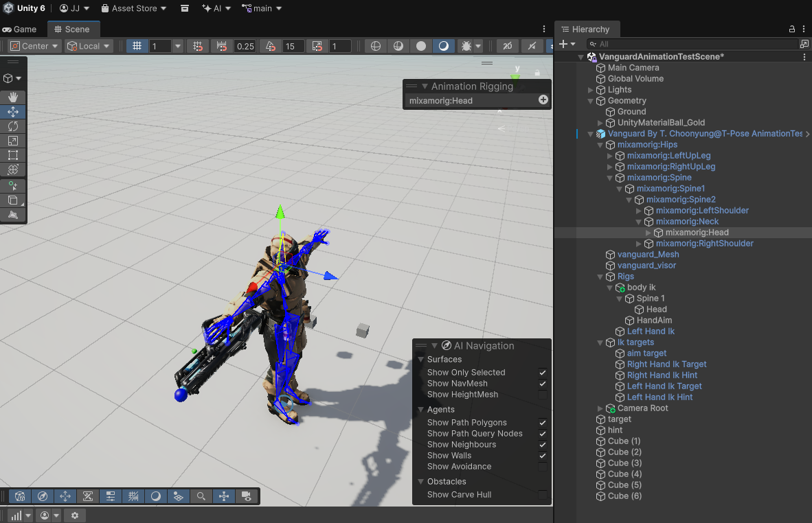Focus the Hierarchy search field
This screenshot has width=812, height=523.
click(x=692, y=44)
